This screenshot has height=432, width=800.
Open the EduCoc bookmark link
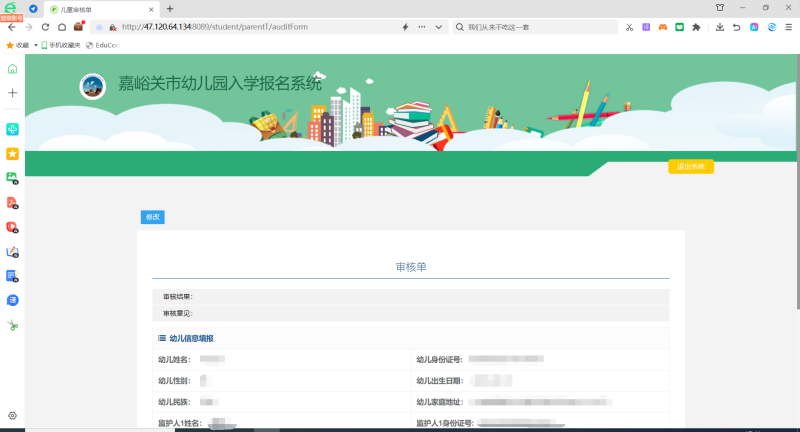pos(102,45)
